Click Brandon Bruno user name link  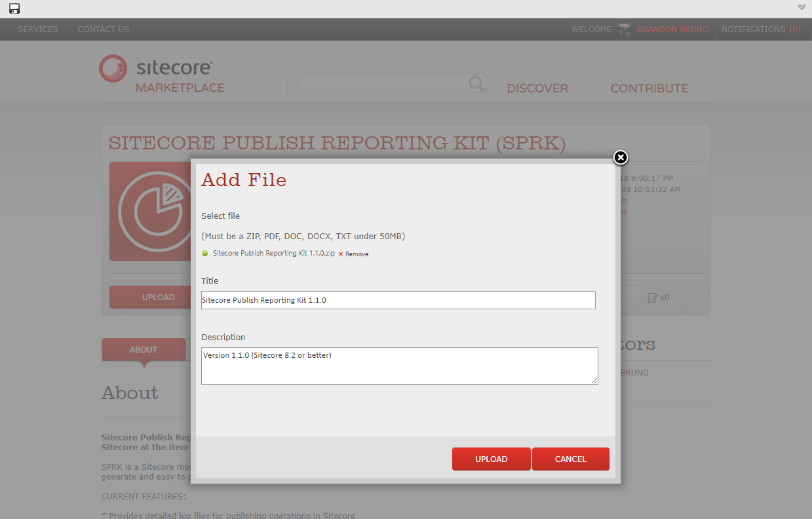672,29
